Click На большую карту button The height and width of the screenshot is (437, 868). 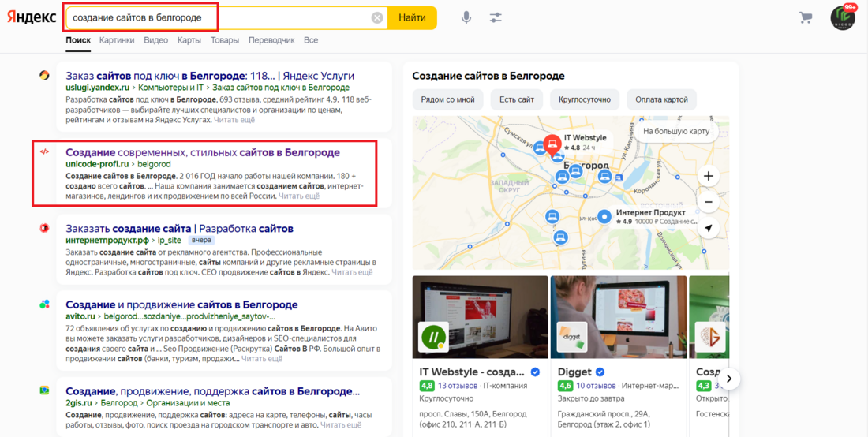point(676,132)
